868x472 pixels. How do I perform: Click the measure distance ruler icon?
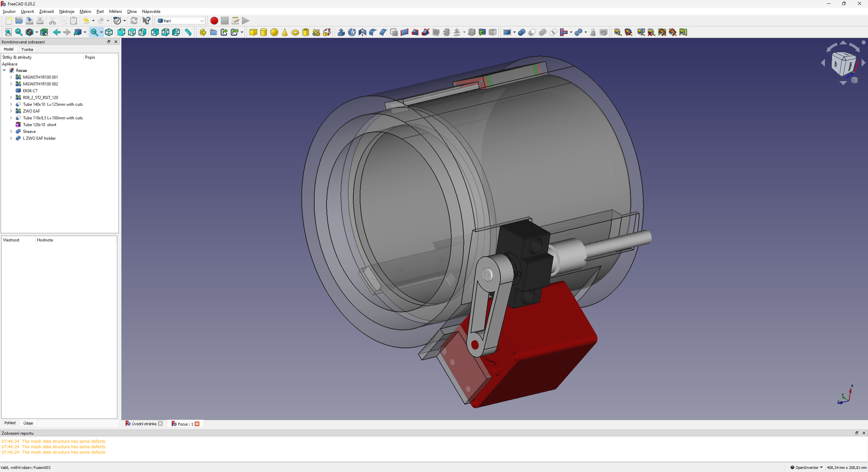[188, 32]
